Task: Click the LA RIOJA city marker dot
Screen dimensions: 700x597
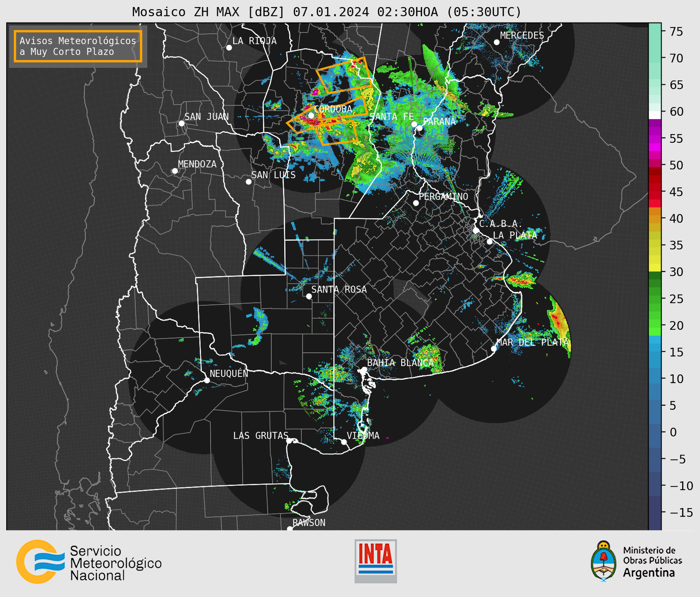Action: click(229, 48)
